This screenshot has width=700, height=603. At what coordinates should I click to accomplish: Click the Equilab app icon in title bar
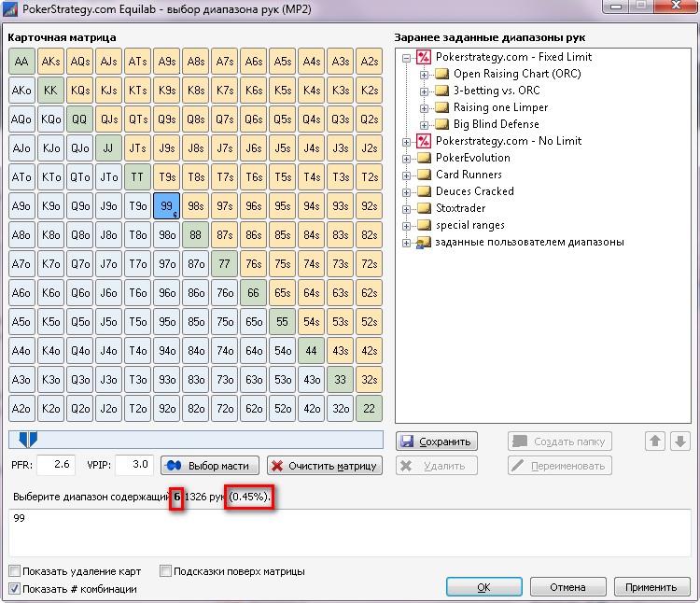point(10,9)
